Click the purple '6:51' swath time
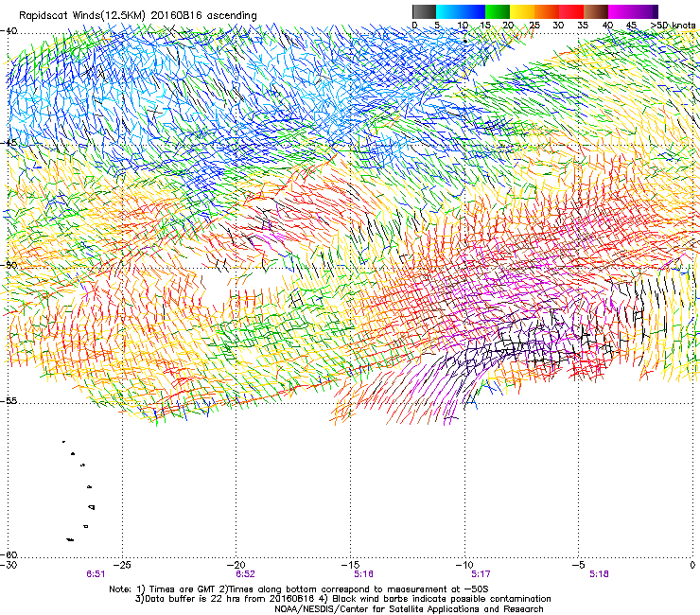This screenshot has width=700, height=615. coord(96,574)
